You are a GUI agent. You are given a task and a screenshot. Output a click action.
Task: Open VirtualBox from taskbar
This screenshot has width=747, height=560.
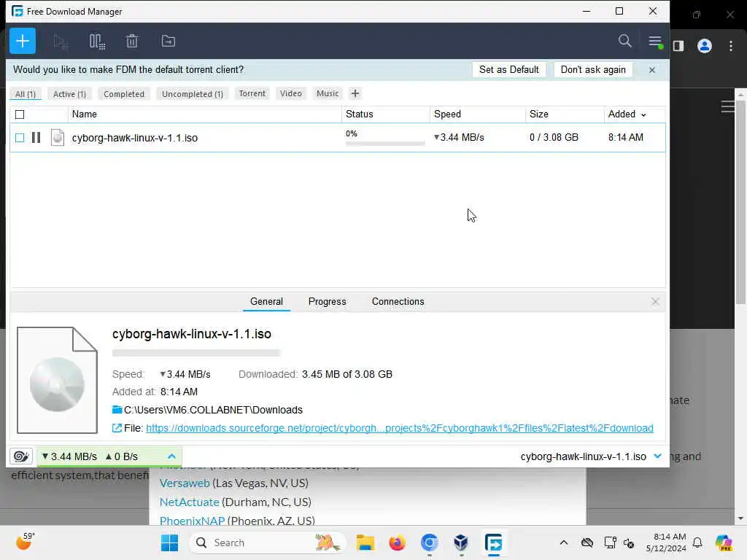461,542
